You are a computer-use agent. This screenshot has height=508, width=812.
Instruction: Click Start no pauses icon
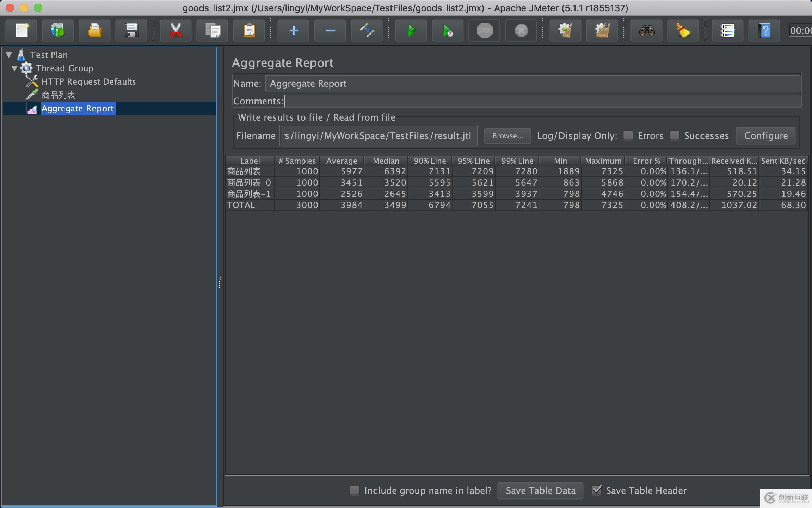click(x=448, y=31)
